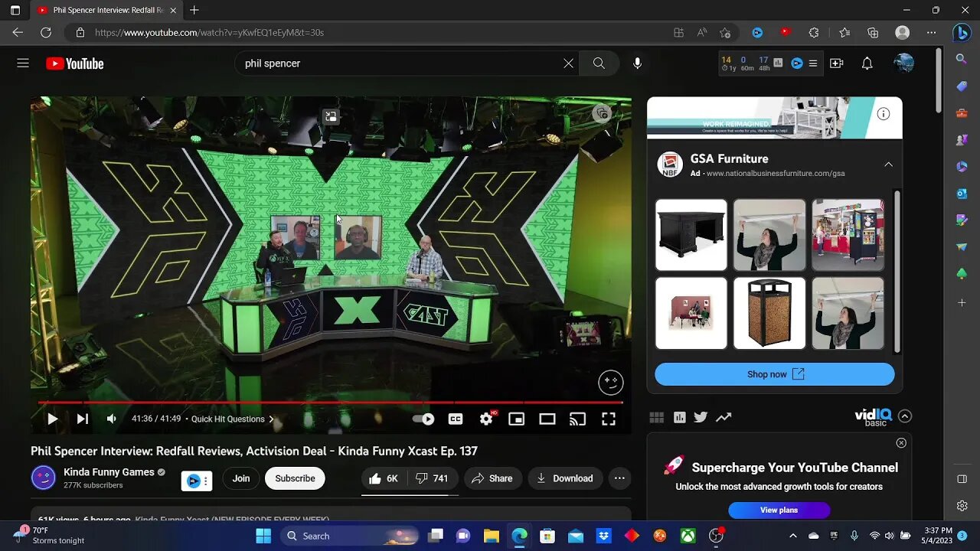The height and width of the screenshot is (551, 980).
Task: Open the YouTube account avatar menu
Action: click(903, 64)
